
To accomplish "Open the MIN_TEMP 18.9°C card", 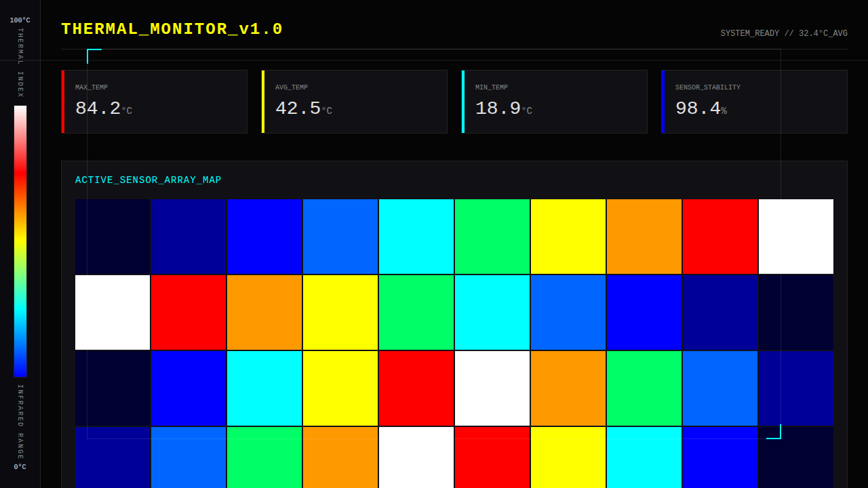I will [x=555, y=102].
